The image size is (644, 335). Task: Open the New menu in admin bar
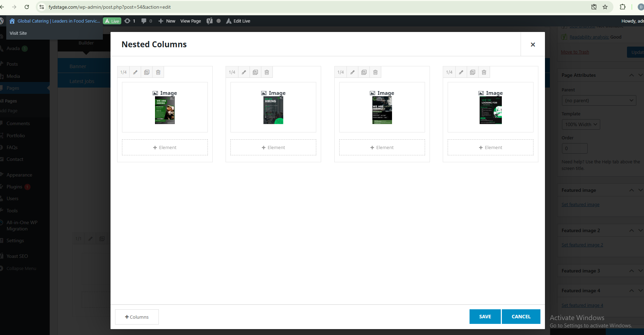(x=167, y=21)
